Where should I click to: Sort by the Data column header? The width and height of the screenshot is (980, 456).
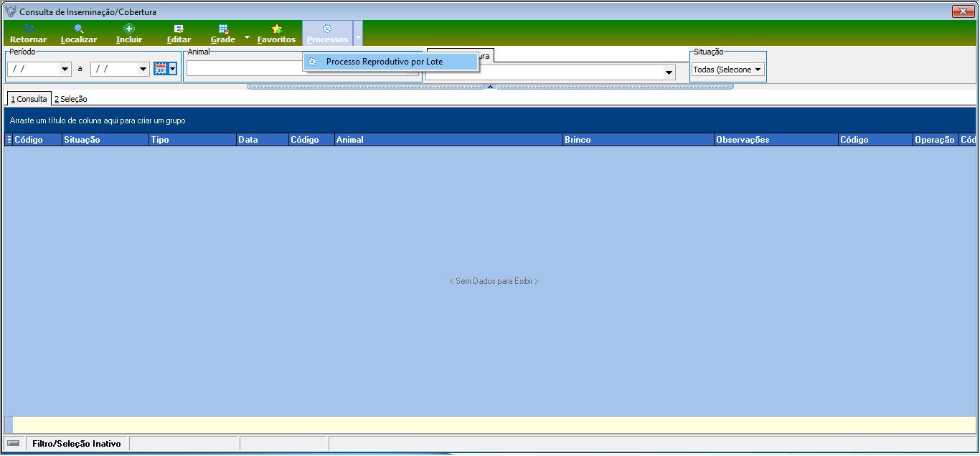(262, 140)
